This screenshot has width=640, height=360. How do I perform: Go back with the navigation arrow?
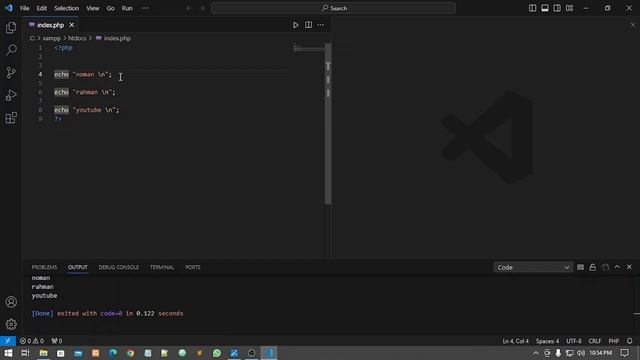point(189,8)
